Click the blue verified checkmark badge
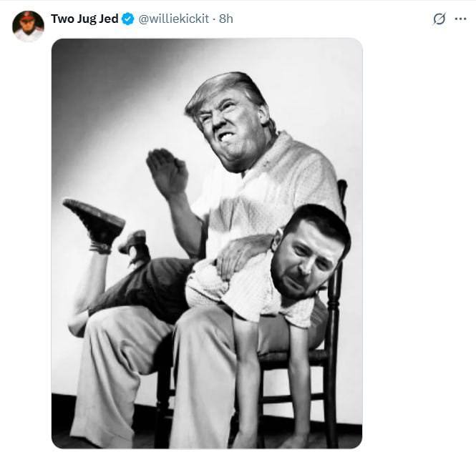Screen dimensions: 476x457 [128, 19]
